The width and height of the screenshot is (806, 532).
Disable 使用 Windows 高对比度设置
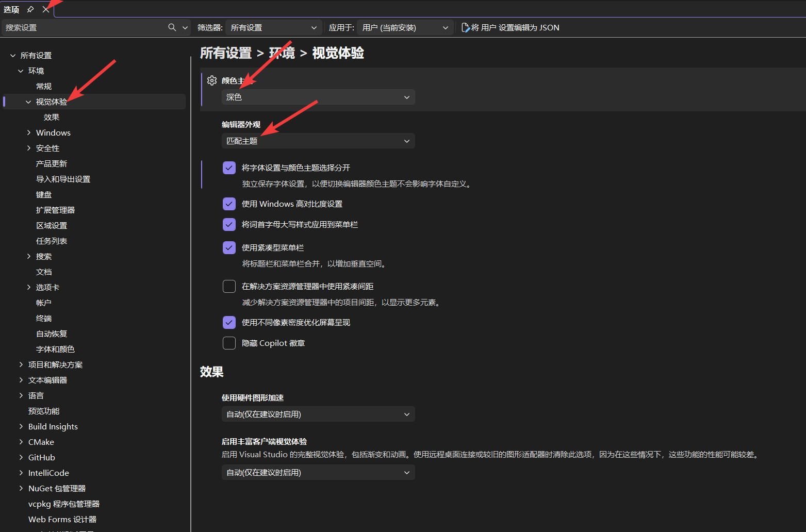coord(229,204)
